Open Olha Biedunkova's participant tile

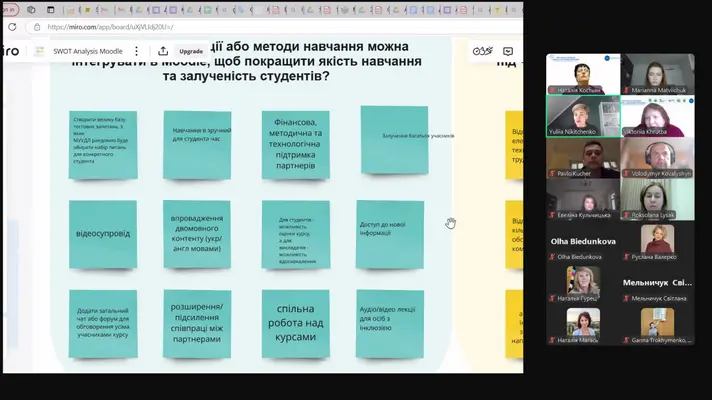pos(583,241)
